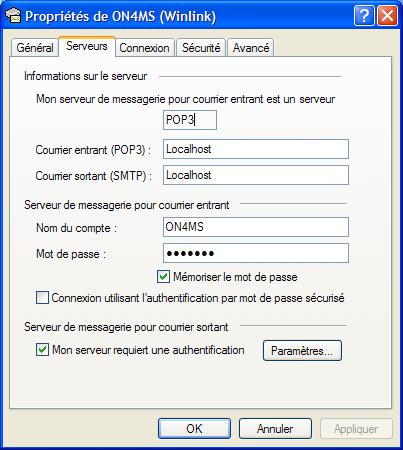Click the POP3 server type field

pos(190,120)
